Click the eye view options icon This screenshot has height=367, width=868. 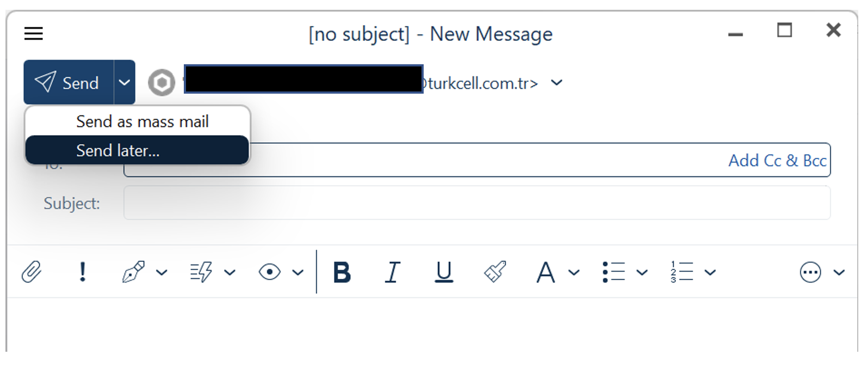coord(270,272)
